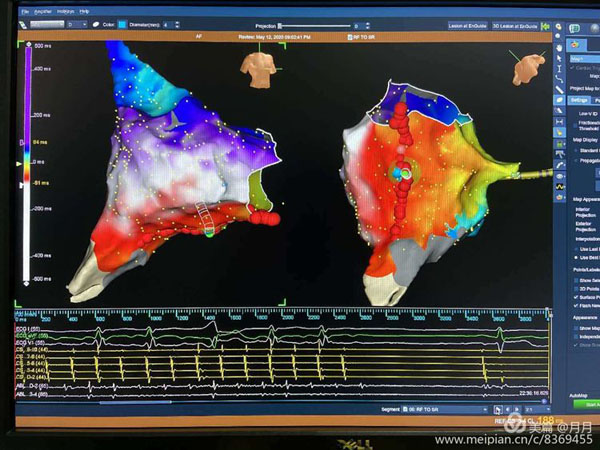Click the green ablation catheter tip marker

pos(400,172)
